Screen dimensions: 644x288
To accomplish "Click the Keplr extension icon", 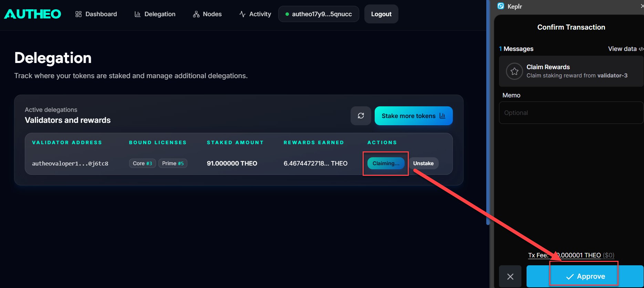I will coord(501,6).
